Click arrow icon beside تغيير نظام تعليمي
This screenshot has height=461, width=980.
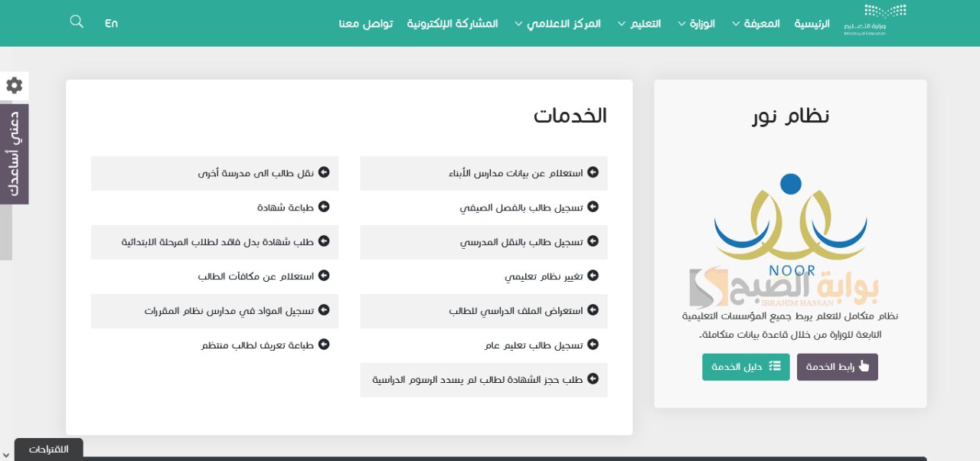point(593,276)
